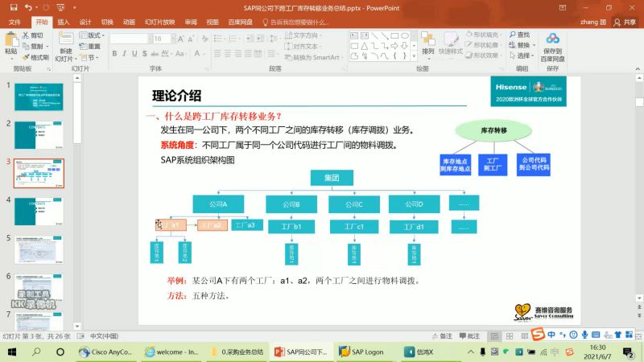644x362 pixels.
Task: Open the font size dropdown
Action: pos(173,39)
